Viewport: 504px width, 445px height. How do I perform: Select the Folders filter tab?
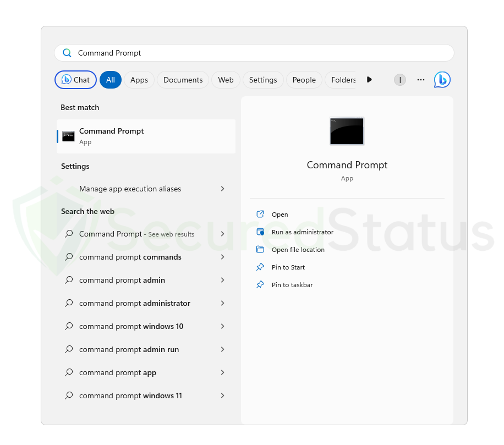tap(342, 80)
